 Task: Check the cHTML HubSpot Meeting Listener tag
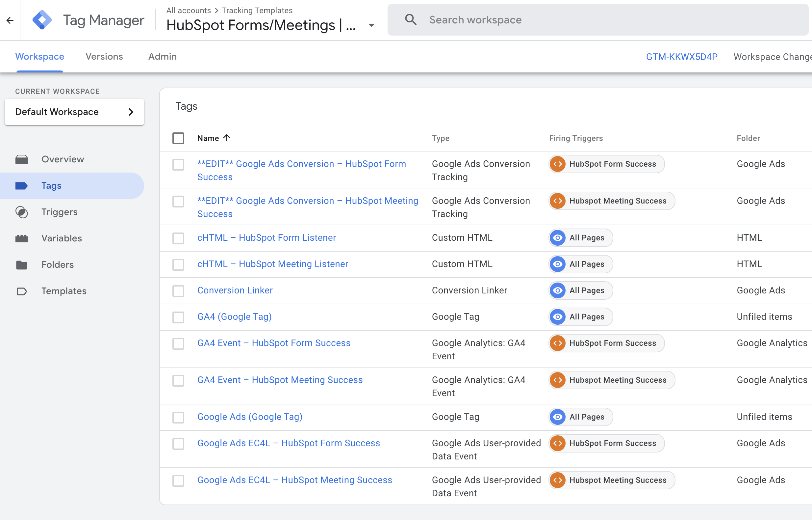coord(178,265)
